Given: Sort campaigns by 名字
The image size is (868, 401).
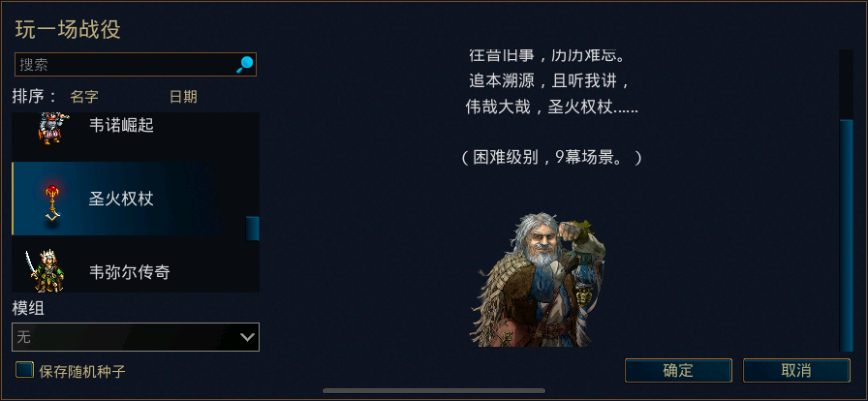Looking at the screenshot, I should tap(84, 97).
